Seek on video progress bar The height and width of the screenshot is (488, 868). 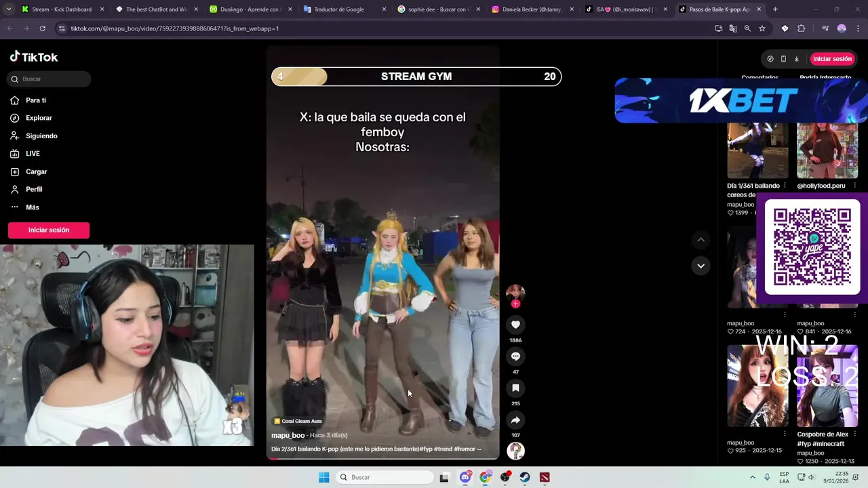pyautogui.click(x=382, y=459)
